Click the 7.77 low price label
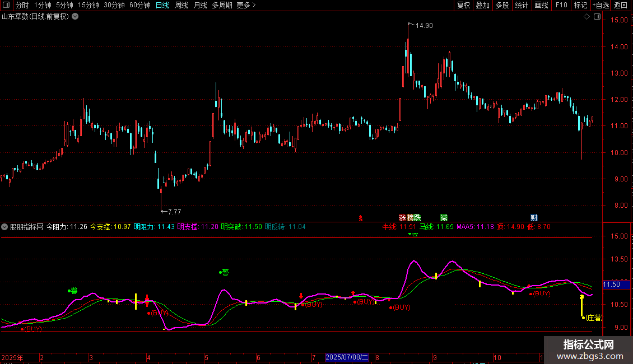The width and height of the screenshot is (633, 364). (174, 212)
